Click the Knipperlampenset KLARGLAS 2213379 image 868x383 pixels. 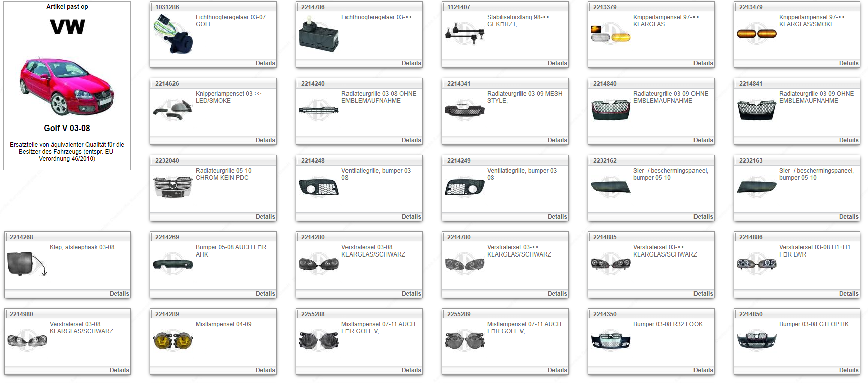[610, 34]
